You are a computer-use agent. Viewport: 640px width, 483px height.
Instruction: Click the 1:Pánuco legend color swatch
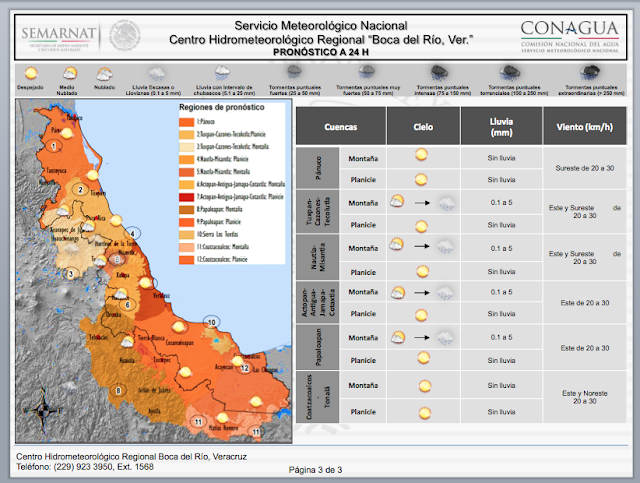click(x=187, y=122)
